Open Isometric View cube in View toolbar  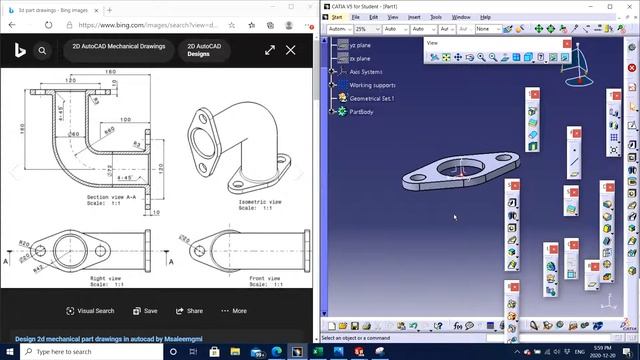tap(528, 58)
